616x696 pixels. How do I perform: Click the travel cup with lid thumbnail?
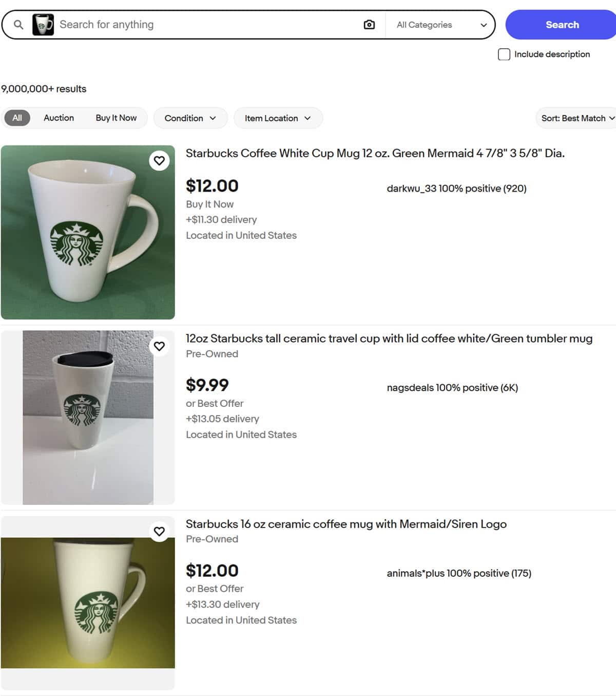(x=88, y=417)
